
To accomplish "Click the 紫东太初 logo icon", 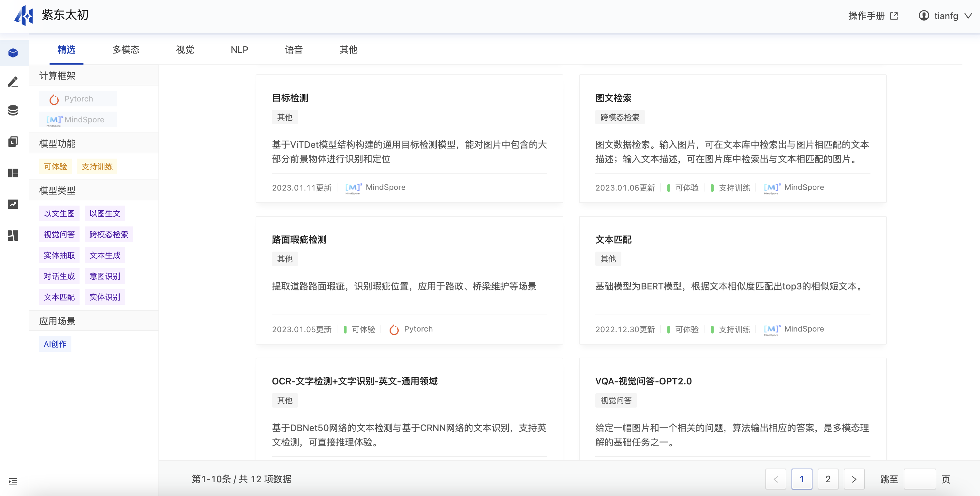I will pos(23,16).
